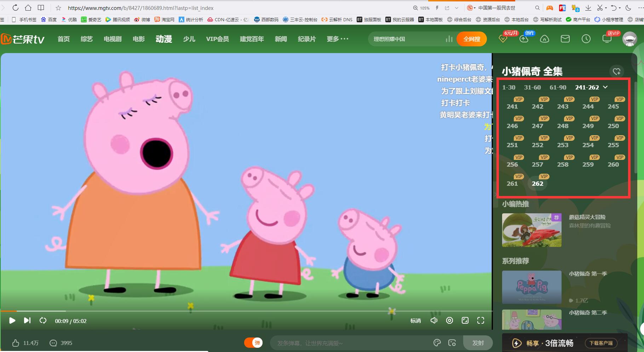Click the red FE extension icon
Image resolution: width=644 pixels, height=352 pixels.
(562, 8)
